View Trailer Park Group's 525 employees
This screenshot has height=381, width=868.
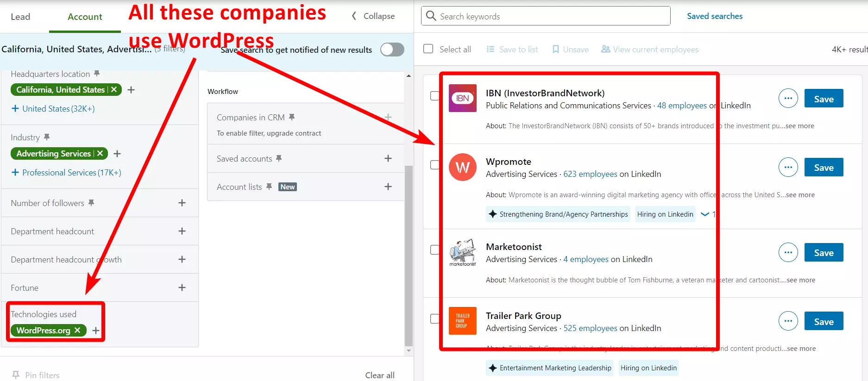click(x=590, y=328)
